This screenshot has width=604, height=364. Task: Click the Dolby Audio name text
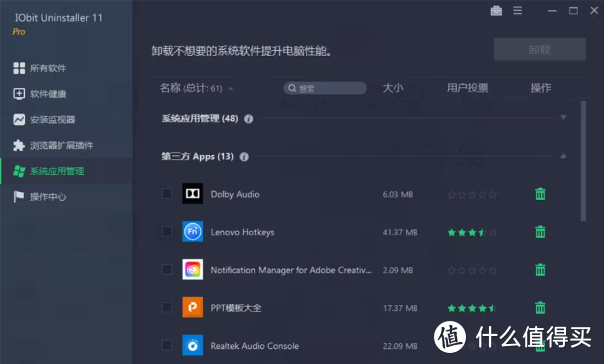pos(235,194)
